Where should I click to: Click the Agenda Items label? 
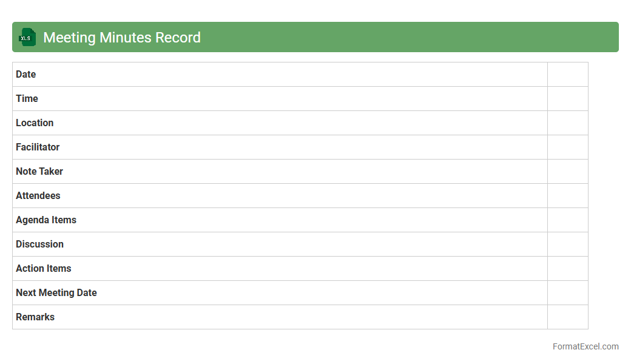click(46, 220)
